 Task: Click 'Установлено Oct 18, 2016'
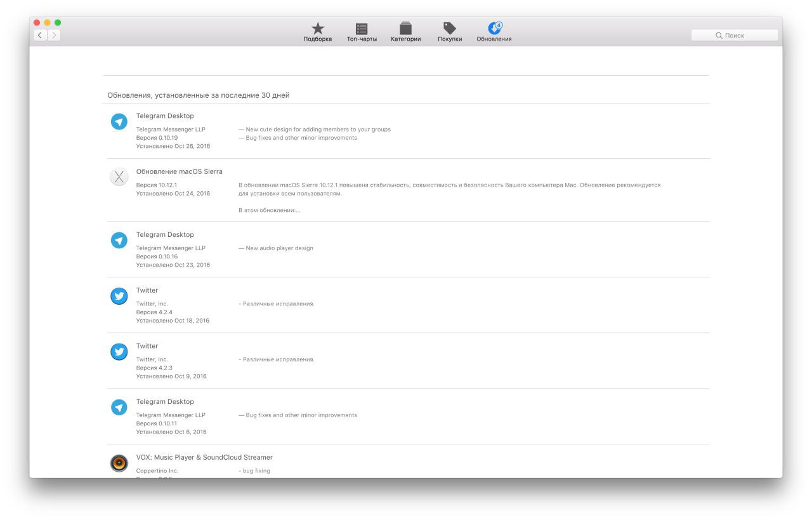point(173,321)
